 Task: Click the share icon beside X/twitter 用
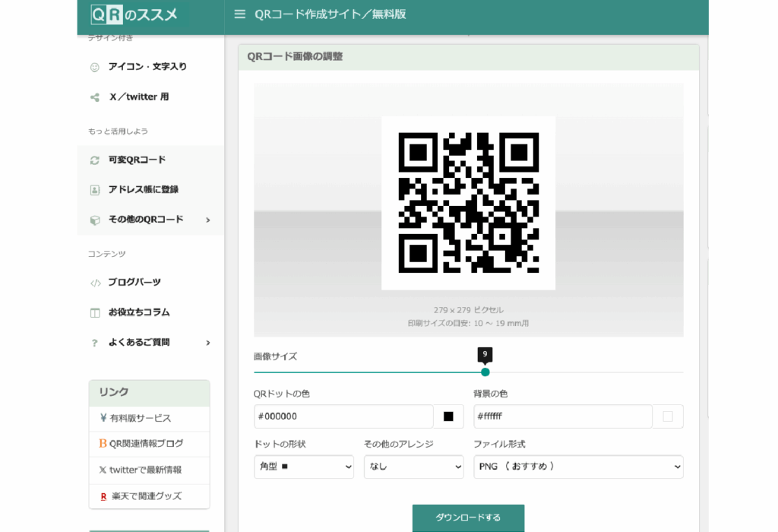(95, 97)
